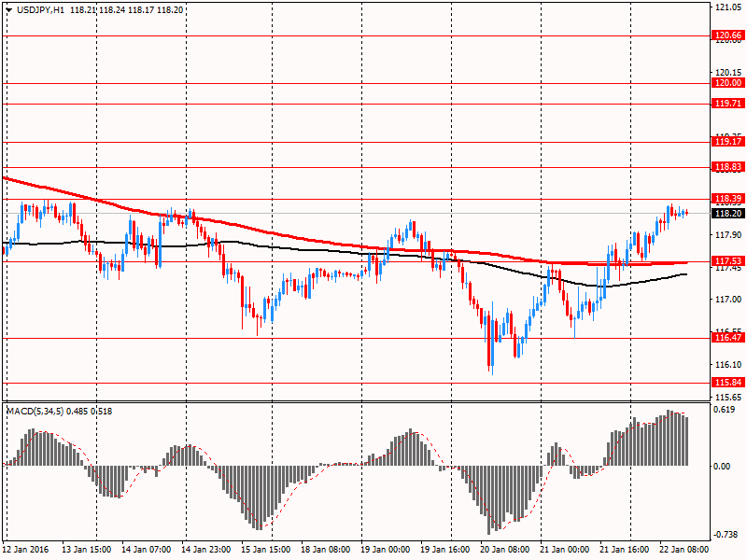Select the 119.71 resistance level label
This screenshot has height=560, width=747.
[727, 105]
